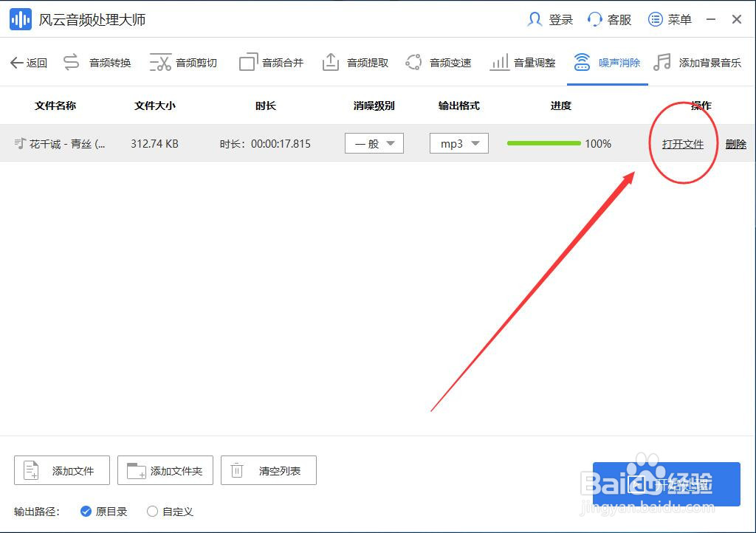Open the 音频变速 (audio speed) tool
Viewport: 756px width, 533px height.
[x=449, y=63]
